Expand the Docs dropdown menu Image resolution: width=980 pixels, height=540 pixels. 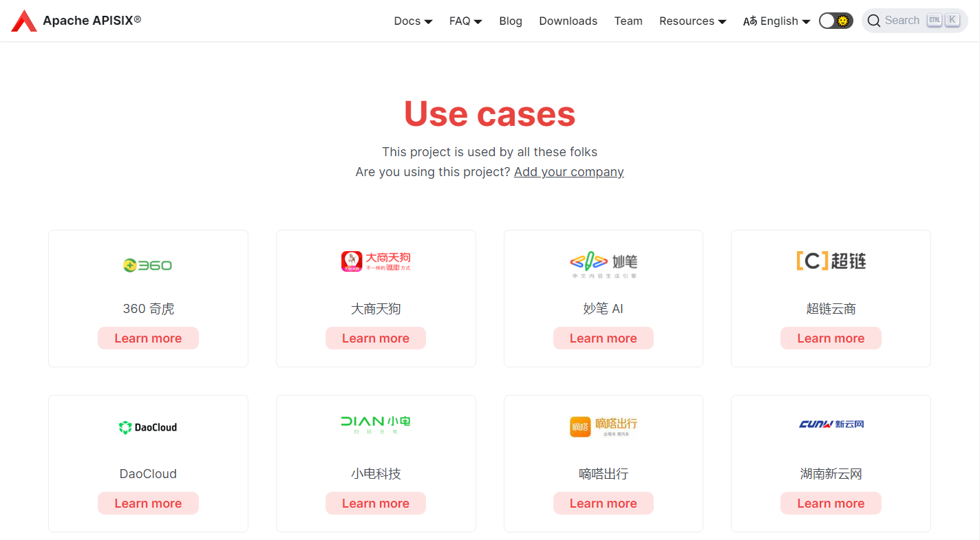413,21
